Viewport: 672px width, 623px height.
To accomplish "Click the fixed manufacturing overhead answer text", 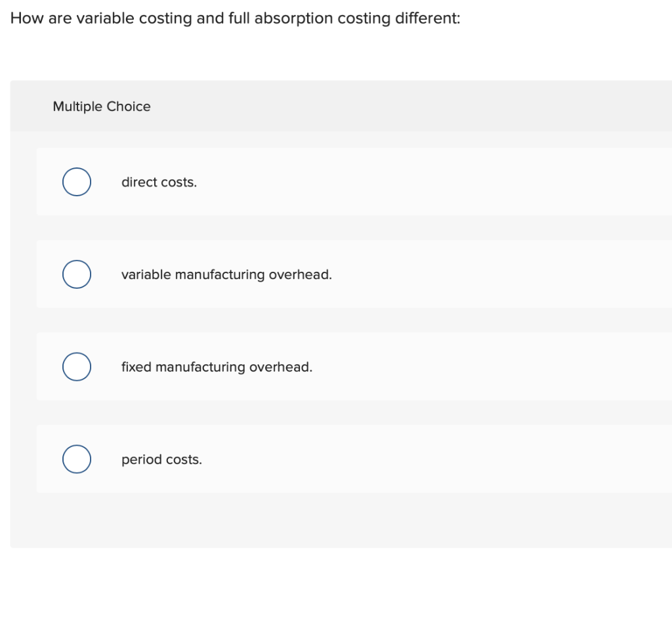I will [217, 367].
